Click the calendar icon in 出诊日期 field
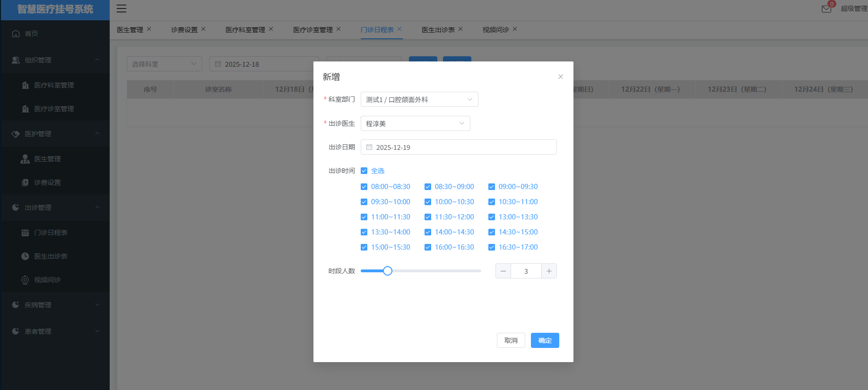 369,147
